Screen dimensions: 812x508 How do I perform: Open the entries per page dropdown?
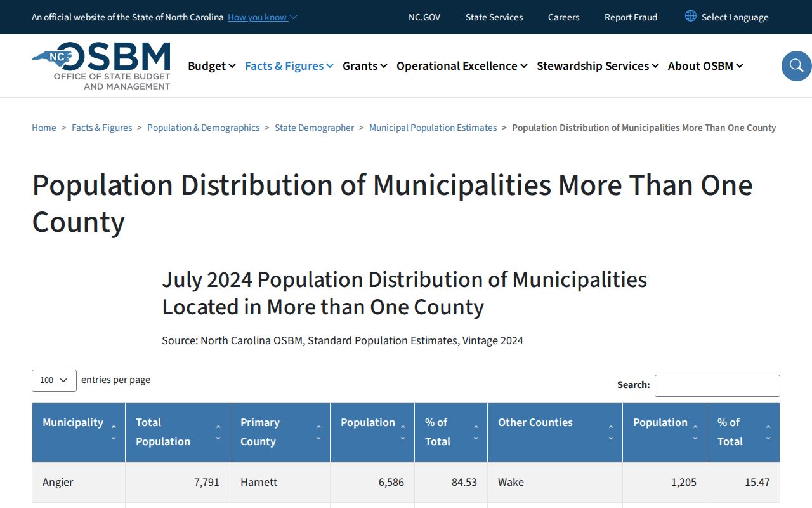point(54,380)
